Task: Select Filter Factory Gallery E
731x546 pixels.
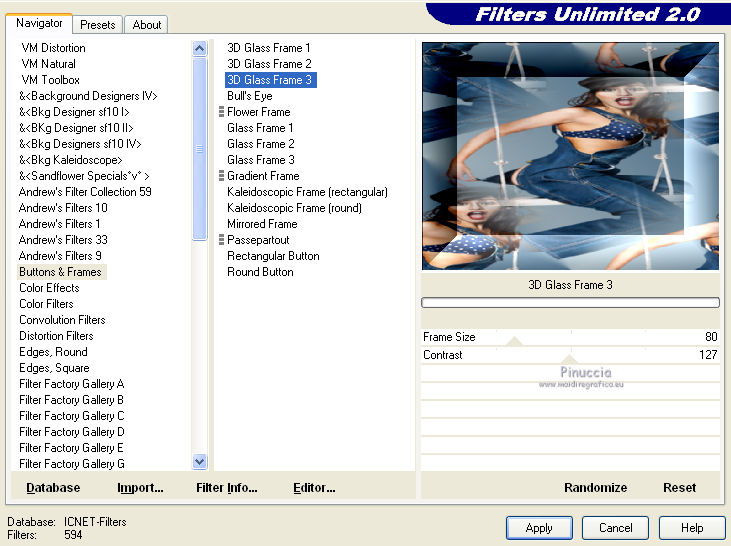Action: (71, 448)
